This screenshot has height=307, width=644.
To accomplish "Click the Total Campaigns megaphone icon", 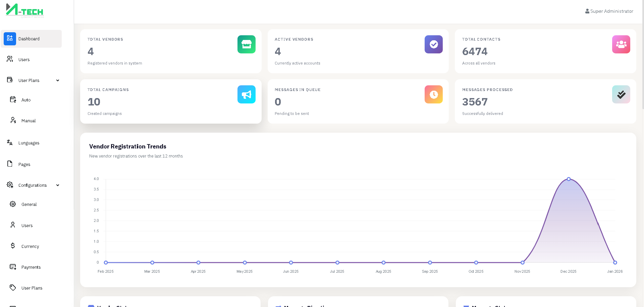I will click(246, 95).
